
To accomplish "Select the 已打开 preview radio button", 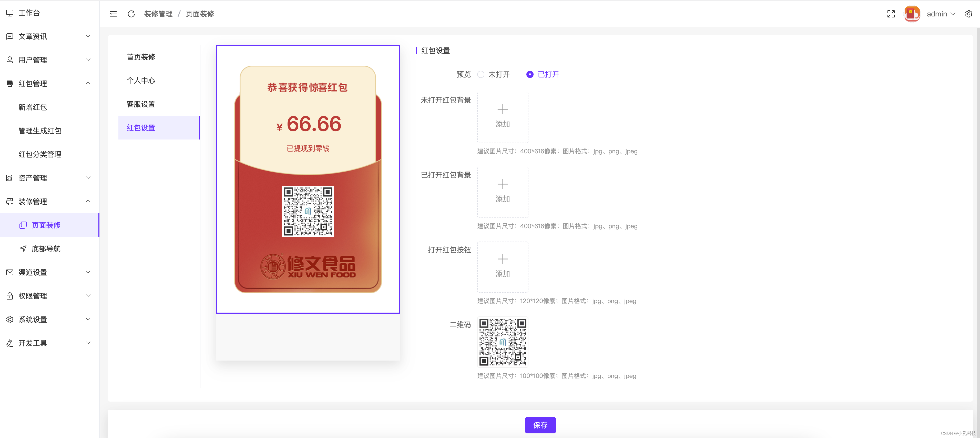I will (x=529, y=75).
